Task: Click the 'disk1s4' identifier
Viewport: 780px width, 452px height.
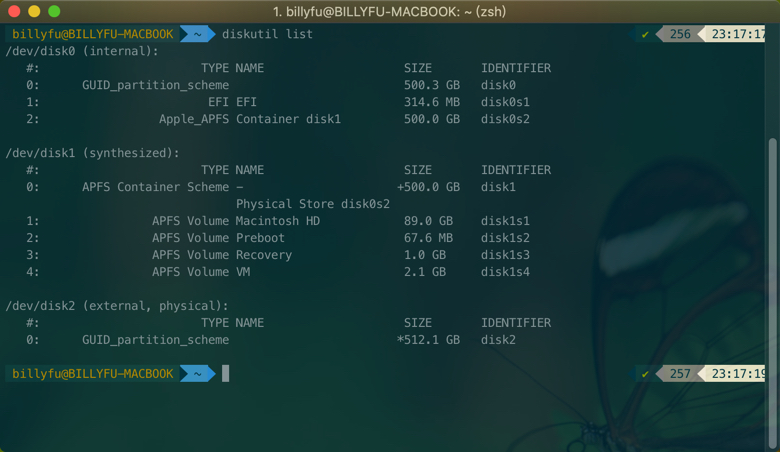Action: 505,272
